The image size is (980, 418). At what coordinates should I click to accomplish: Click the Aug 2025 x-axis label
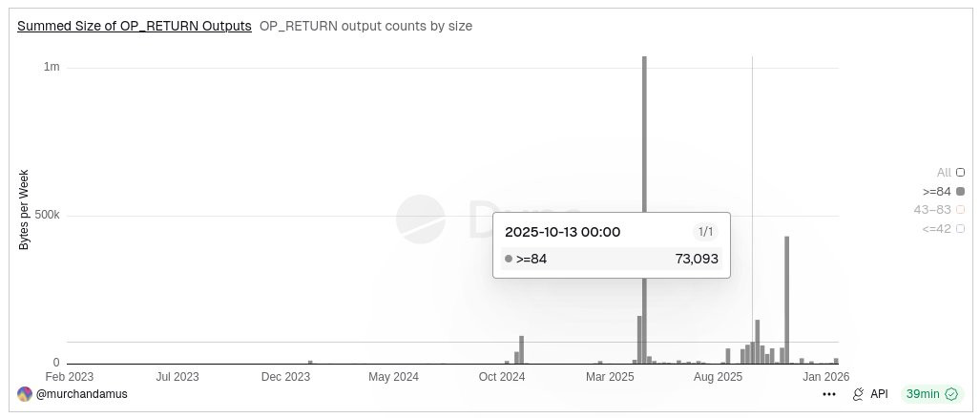(x=719, y=377)
